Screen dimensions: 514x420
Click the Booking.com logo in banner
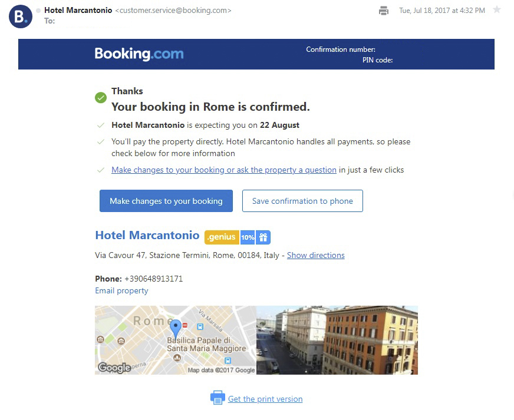[139, 54]
